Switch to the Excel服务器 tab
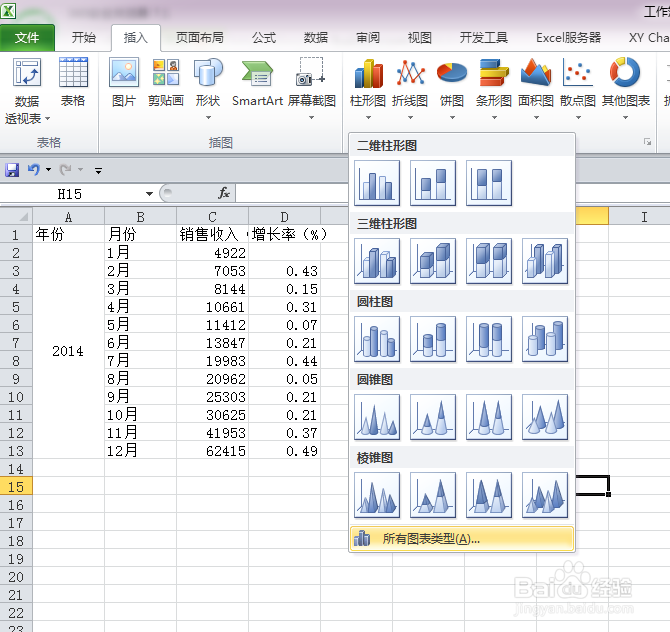The height and width of the screenshot is (632, 670). (x=568, y=38)
